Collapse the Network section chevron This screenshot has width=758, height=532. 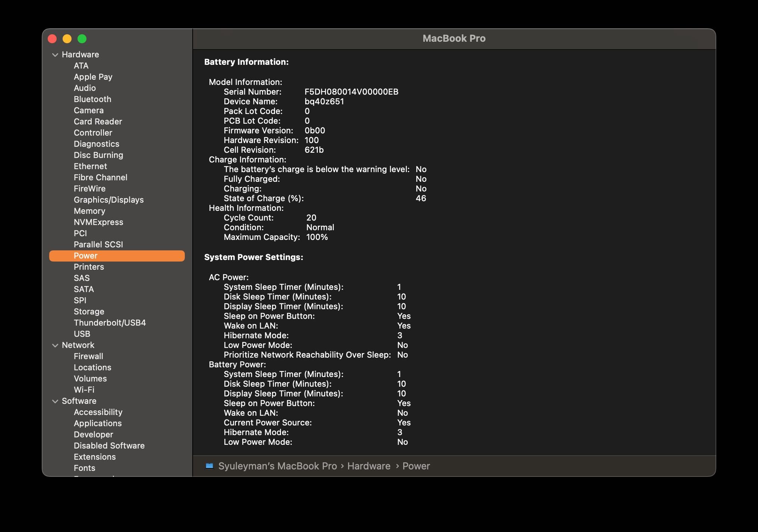[55, 345]
